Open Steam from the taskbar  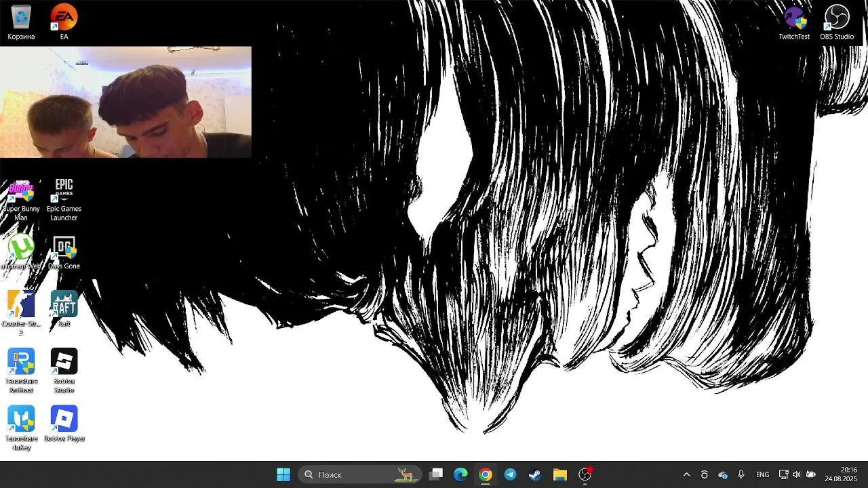click(535, 474)
